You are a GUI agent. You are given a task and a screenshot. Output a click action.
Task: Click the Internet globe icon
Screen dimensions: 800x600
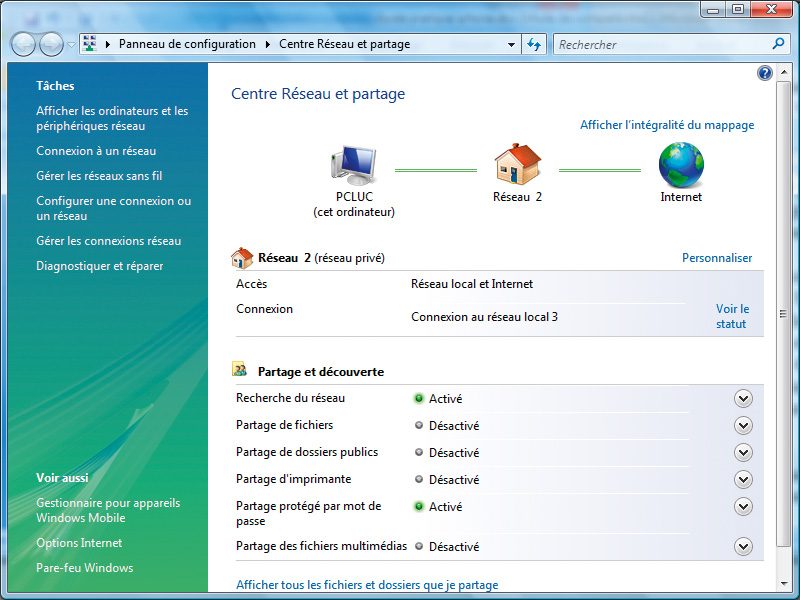(x=681, y=165)
